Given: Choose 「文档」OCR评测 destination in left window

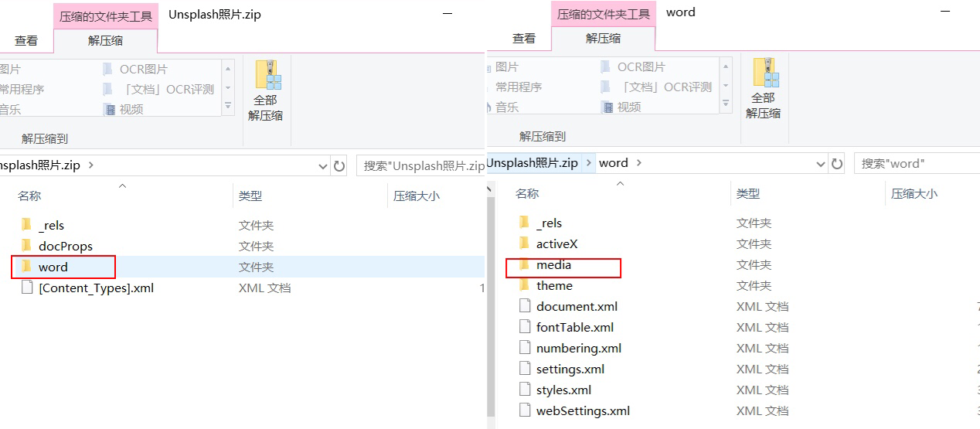Looking at the screenshot, I should click(158, 89).
